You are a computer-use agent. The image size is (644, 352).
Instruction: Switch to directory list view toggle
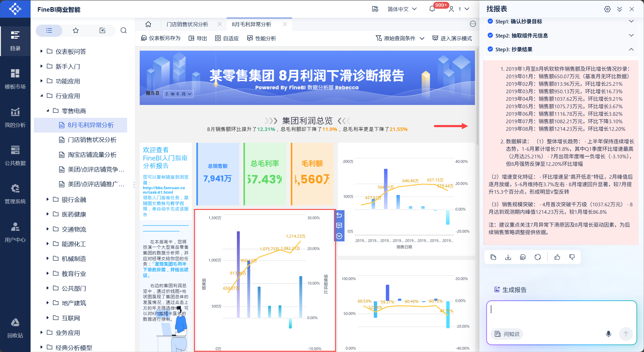coord(49,31)
